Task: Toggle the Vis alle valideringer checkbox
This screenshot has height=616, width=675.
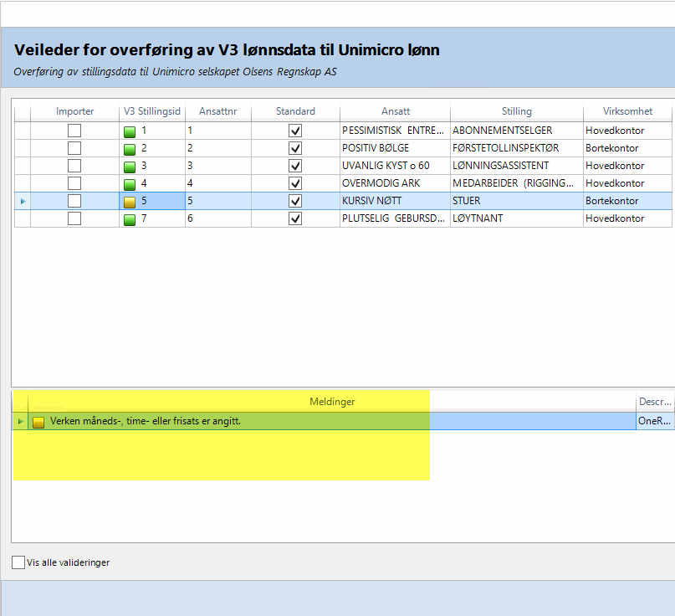Action: pos(18,562)
